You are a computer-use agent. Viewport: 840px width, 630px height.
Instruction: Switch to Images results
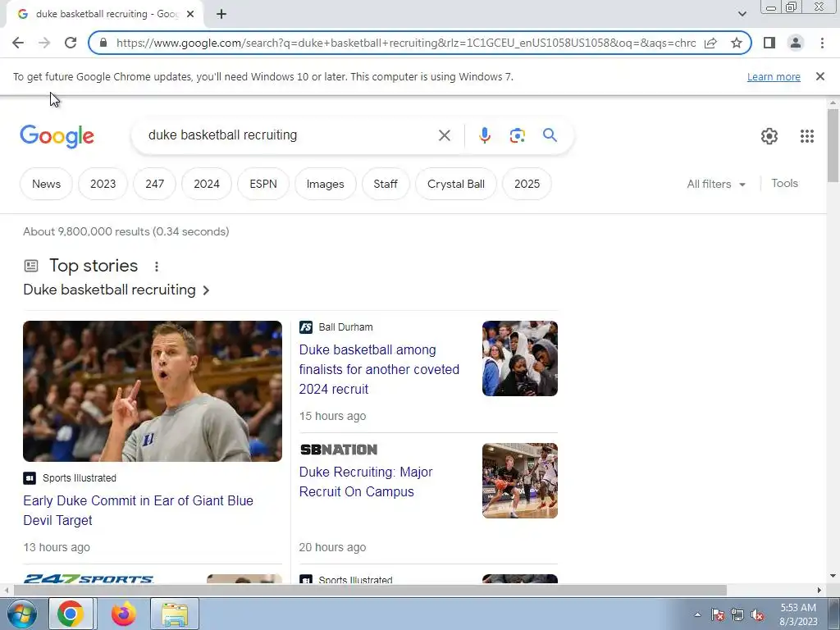(325, 184)
